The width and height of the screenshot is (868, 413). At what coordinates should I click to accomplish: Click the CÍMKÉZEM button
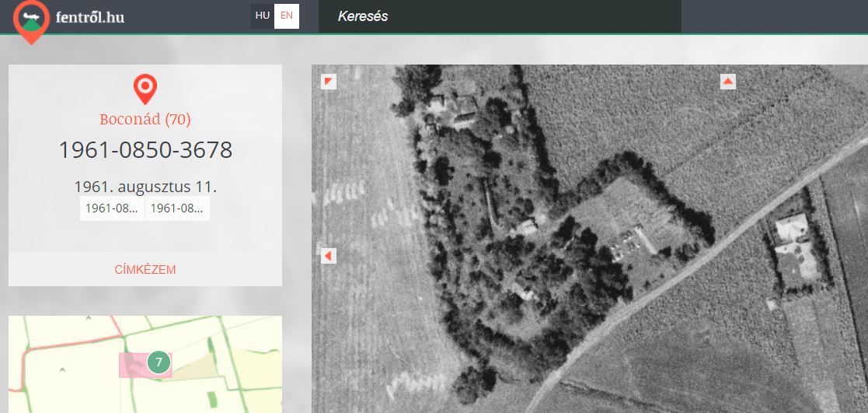coord(145,269)
